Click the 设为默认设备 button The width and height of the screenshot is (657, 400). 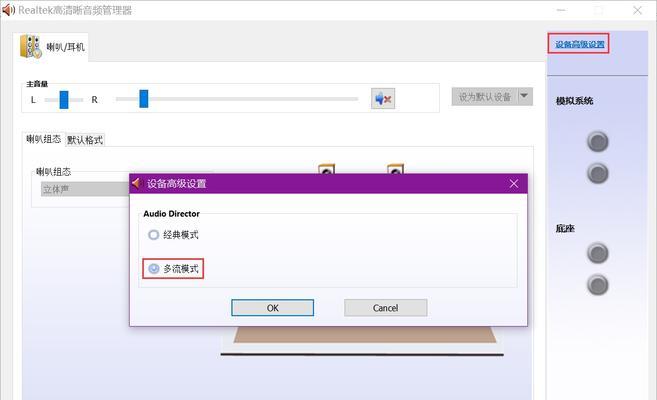[x=485, y=97]
